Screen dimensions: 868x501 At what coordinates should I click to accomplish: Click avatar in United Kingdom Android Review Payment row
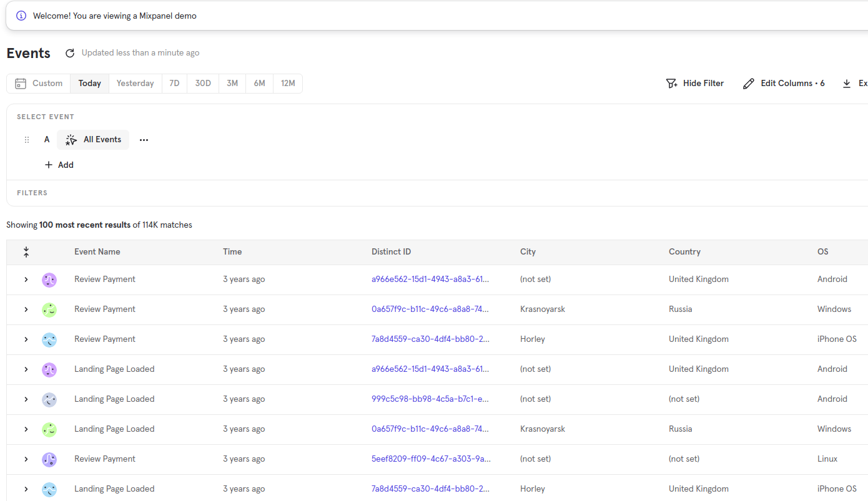click(49, 280)
